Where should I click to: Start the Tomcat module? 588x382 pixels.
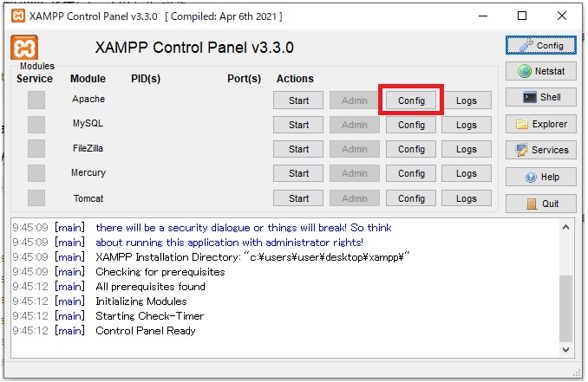pyautogui.click(x=298, y=198)
